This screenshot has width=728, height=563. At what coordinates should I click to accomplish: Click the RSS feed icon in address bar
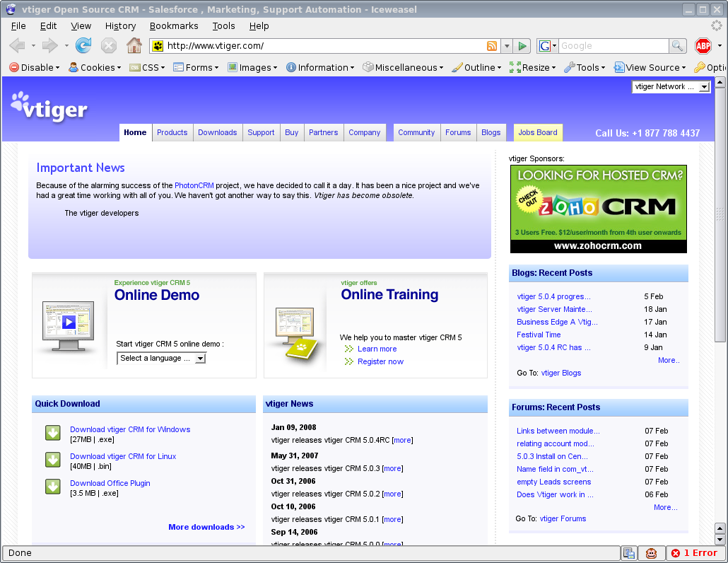pos(492,46)
